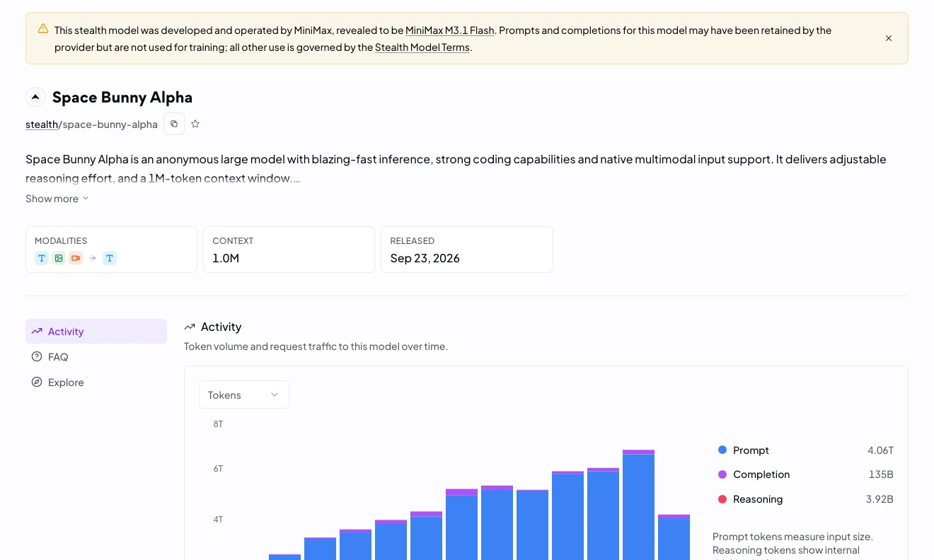Viewport: 934px width, 560px height.
Task: Click the tallest bar in the chart
Action: coord(638,505)
